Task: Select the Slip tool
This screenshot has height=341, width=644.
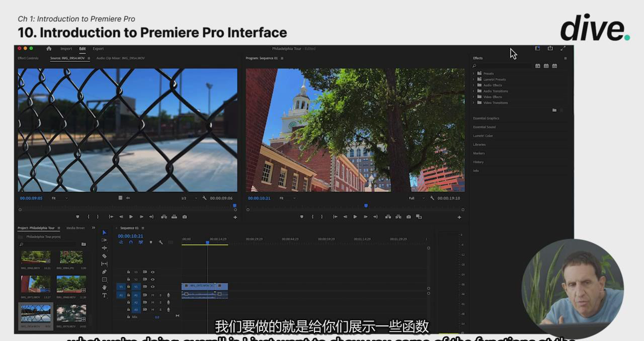Action: [x=105, y=264]
